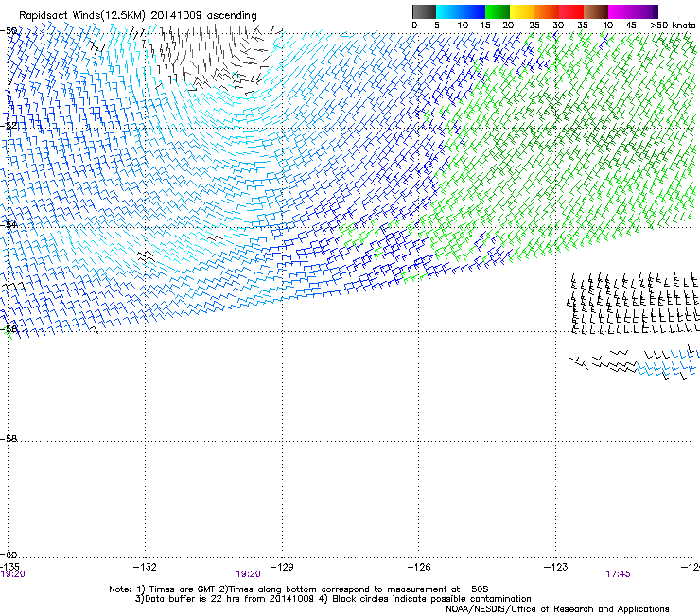Image resolution: width=700 pixels, height=615 pixels.
Task: Click the yellow 20-25 knots color band
Action: [x=522, y=11]
